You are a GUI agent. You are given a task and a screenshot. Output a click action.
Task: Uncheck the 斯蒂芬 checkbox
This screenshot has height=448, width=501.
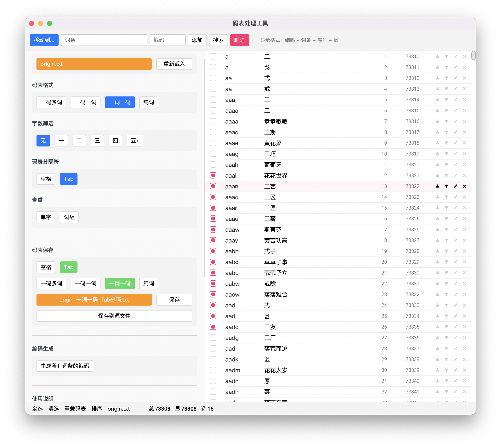pyautogui.click(x=213, y=229)
